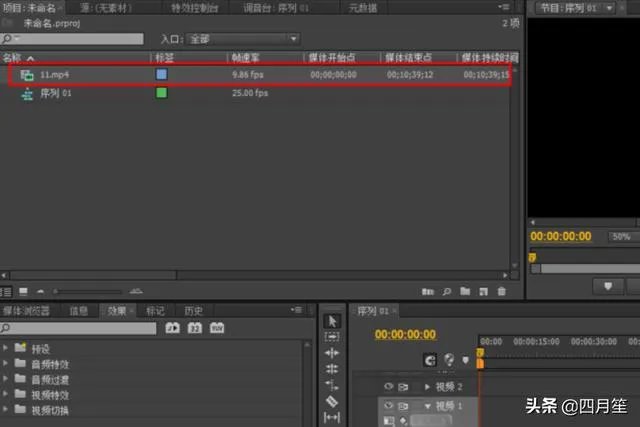The image size is (640, 427).
Task: Expand the 音频过渡 effects folder
Action: point(5,379)
